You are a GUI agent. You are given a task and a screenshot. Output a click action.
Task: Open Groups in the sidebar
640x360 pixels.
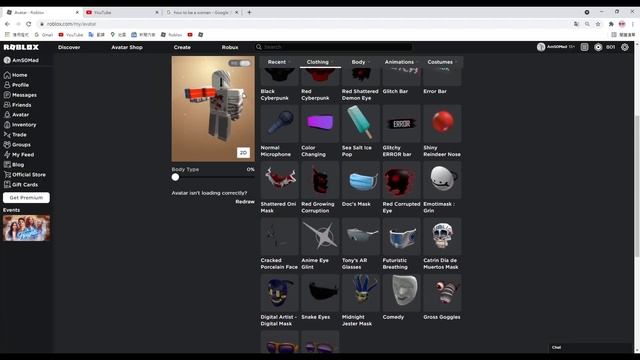tap(17, 144)
